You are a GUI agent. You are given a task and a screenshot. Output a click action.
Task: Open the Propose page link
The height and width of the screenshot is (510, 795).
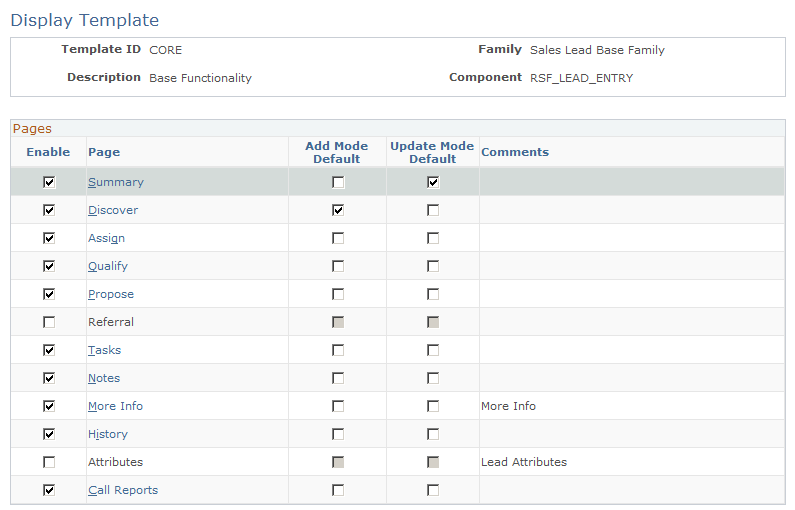pyautogui.click(x=111, y=294)
